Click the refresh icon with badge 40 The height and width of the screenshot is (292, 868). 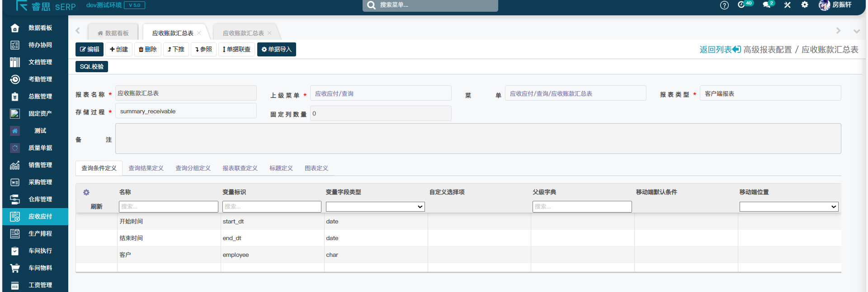[741, 5]
